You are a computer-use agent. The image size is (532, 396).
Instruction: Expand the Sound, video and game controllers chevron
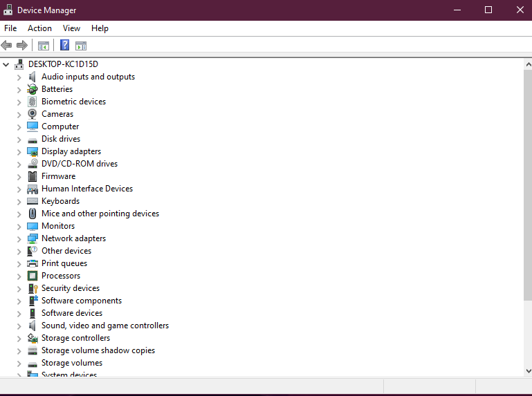point(19,326)
